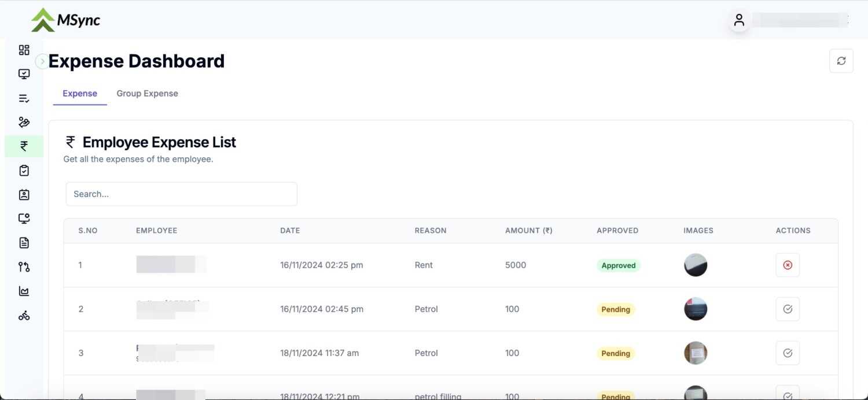Open the checklist lines sidebar icon
Screen dimensions: 868x400
24,98
